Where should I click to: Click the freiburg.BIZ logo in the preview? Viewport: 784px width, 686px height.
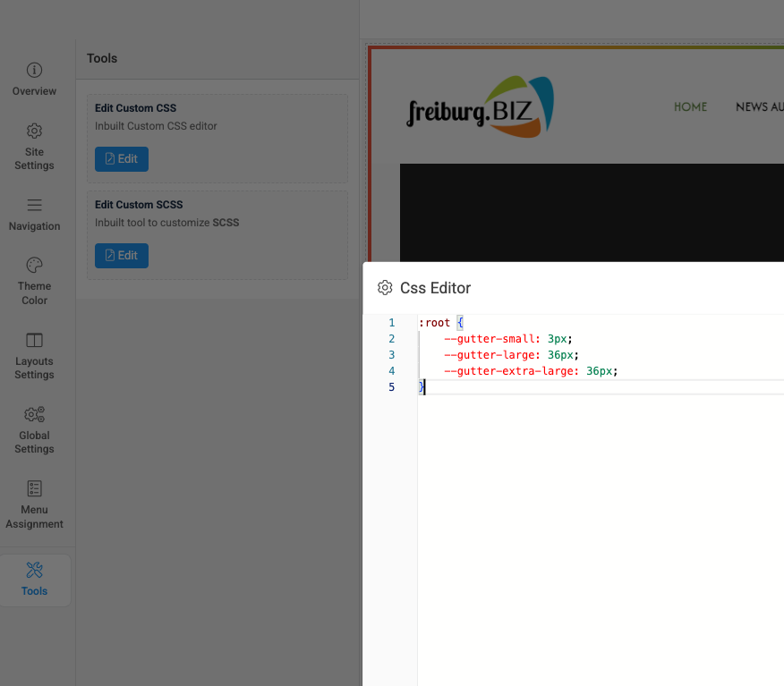click(x=480, y=107)
